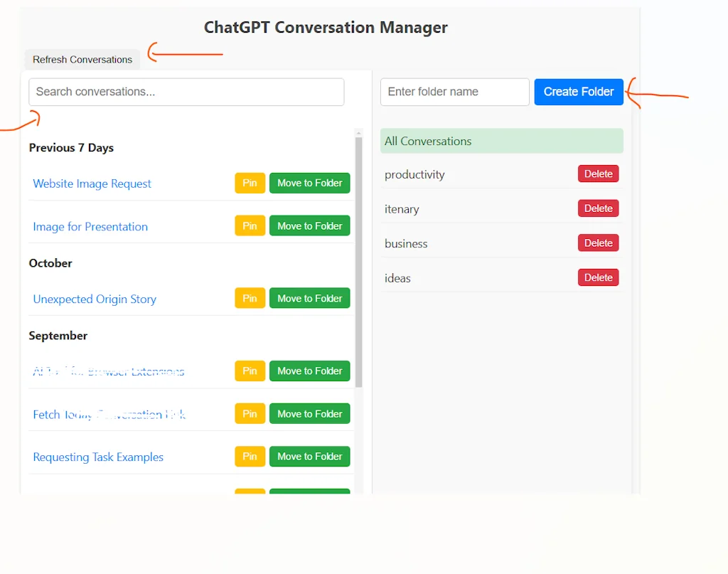This screenshot has width=728, height=574.
Task: Pin the Requesting Task Examples conversation
Action: (x=249, y=456)
